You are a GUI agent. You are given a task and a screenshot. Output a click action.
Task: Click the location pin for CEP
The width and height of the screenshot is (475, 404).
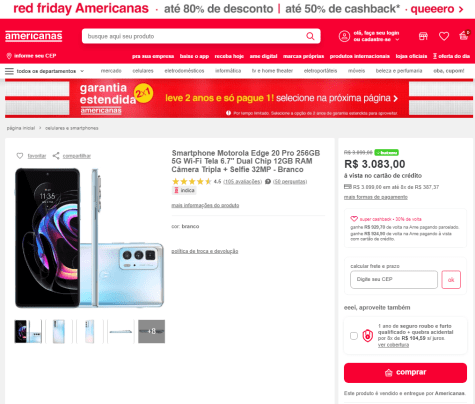(9, 56)
